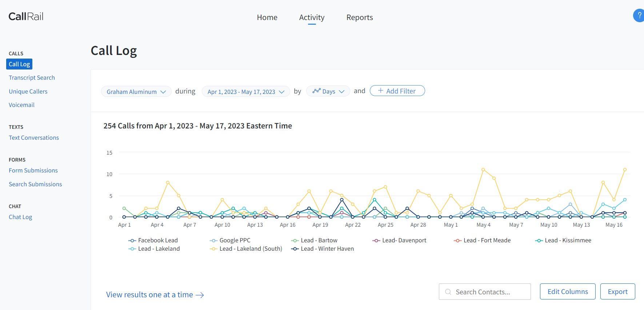This screenshot has height=310, width=644.
Task: Open Edit Columns
Action: tap(568, 291)
